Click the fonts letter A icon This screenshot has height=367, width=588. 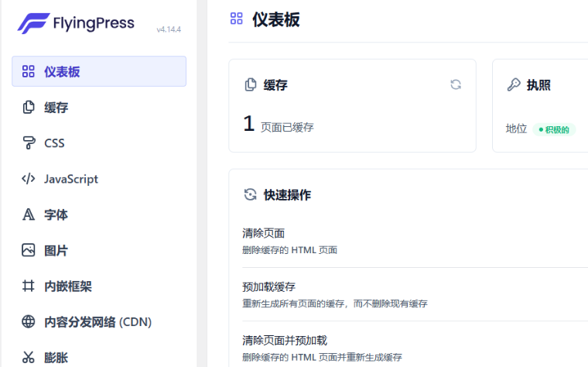(29, 214)
